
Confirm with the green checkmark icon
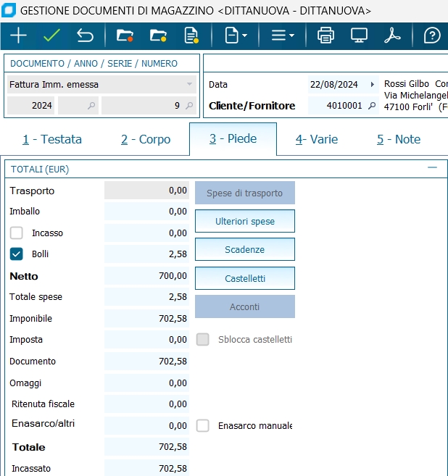(52, 36)
